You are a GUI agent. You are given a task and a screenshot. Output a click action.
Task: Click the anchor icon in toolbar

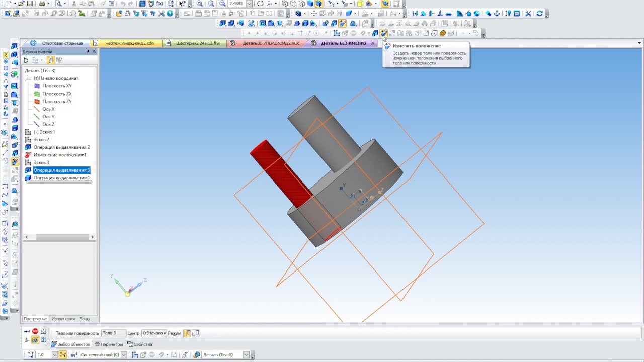click(x=497, y=13)
